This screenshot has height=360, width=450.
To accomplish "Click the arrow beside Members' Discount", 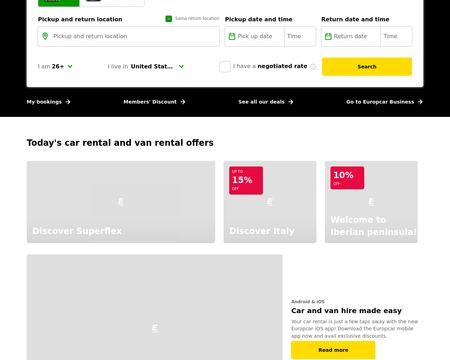I will (x=183, y=102).
